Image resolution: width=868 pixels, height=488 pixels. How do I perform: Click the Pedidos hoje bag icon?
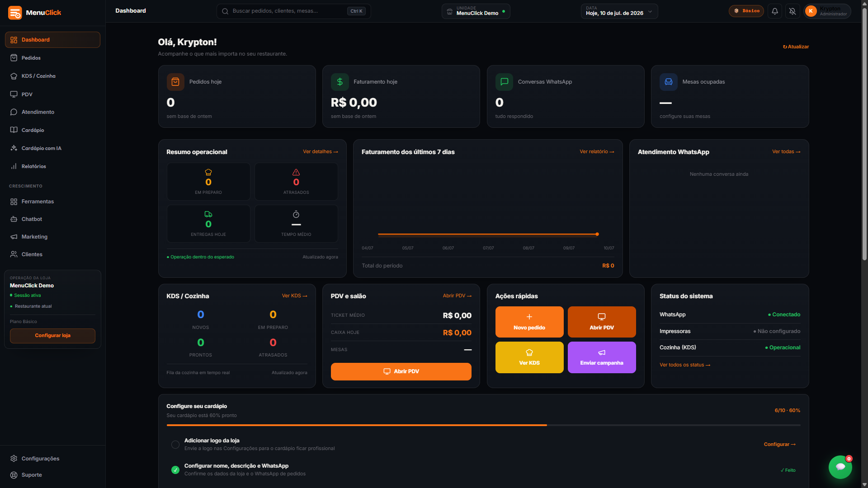175,82
